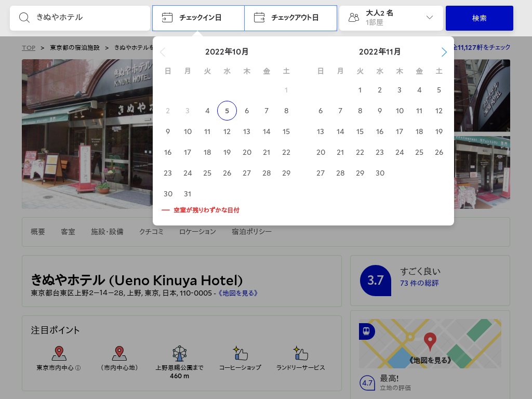Viewport: 532px width, 399px height.
Task: Open 東京都の宿泊施設 breadcrumb link
Action: coord(75,48)
